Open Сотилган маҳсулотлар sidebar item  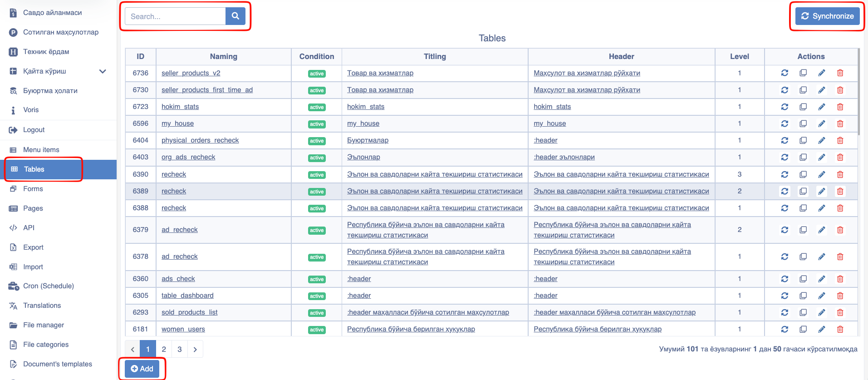[61, 32]
